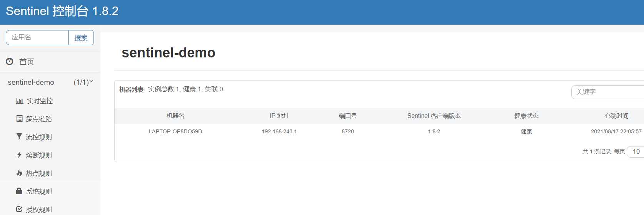This screenshot has width=644, height=215.
Task: Click IP address 192.168.243.1 cell
Action: (x=279, y=131)
